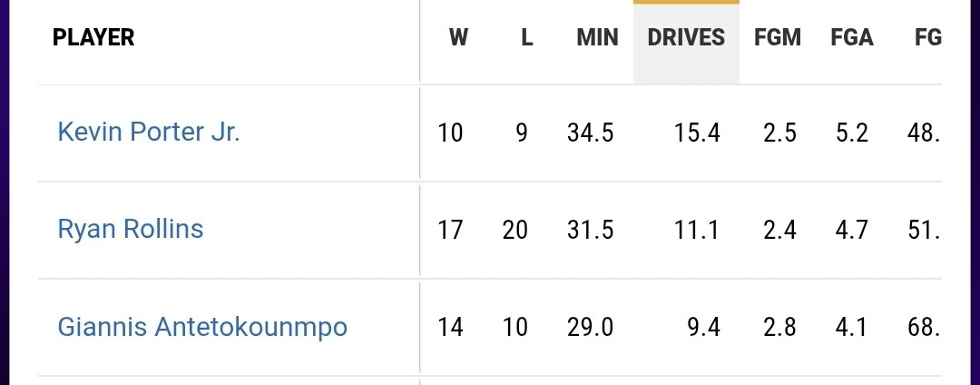Open Giannis Antetokounmpo player link
This screenshot has width=980, height=385.
point(201,326)
